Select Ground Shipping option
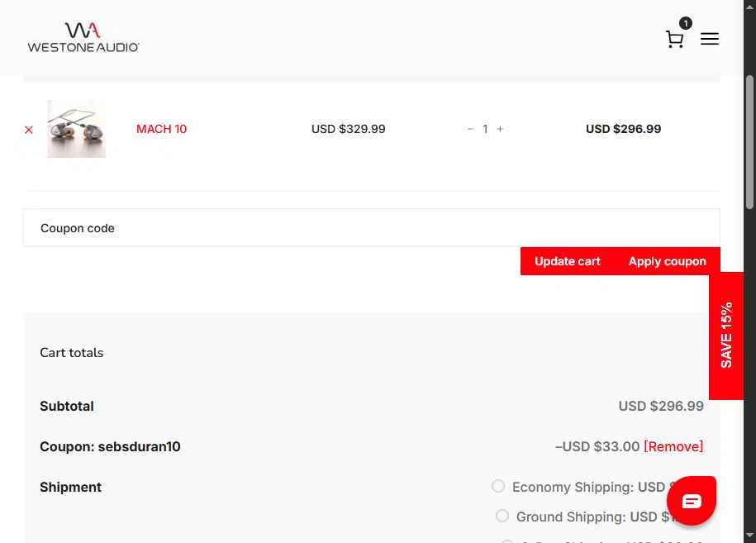This screenshot has width=756, height=543. click(502, 516)
